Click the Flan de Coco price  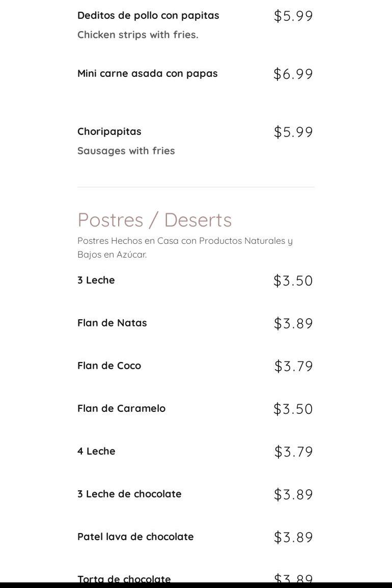click(x=293, y=367)
